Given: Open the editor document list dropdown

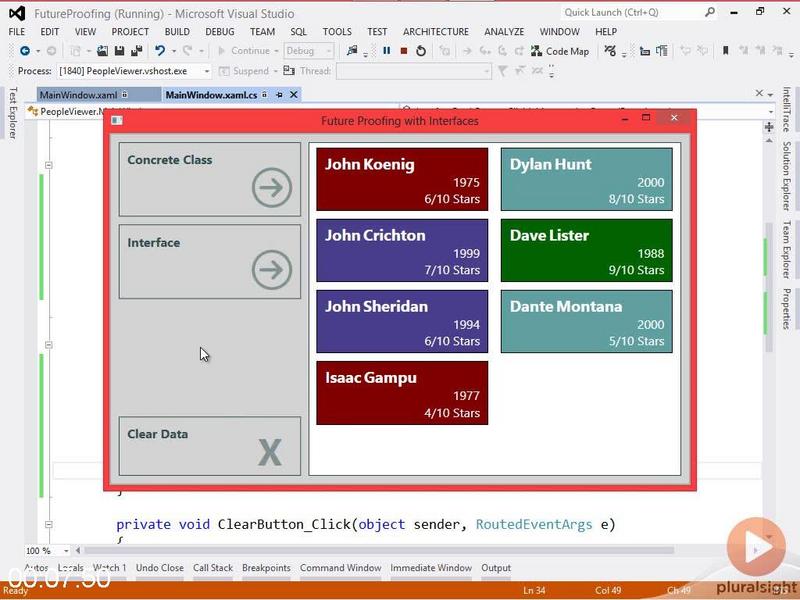Looking at the screenshot, I should click(770, 94).
